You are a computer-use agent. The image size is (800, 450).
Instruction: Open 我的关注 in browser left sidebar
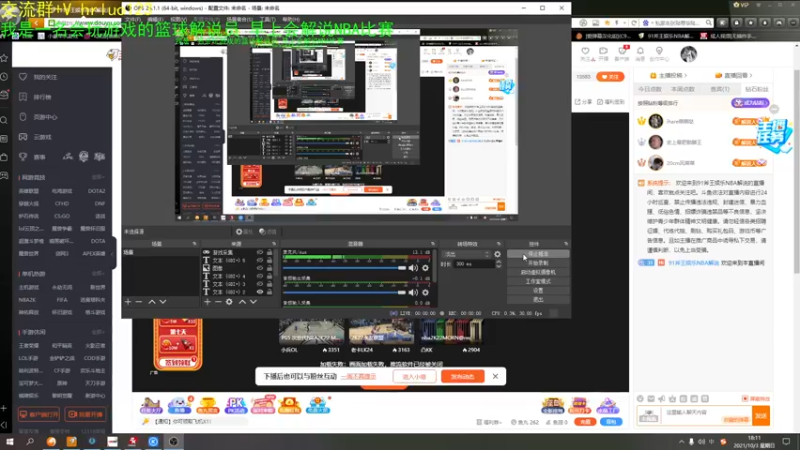45,77
